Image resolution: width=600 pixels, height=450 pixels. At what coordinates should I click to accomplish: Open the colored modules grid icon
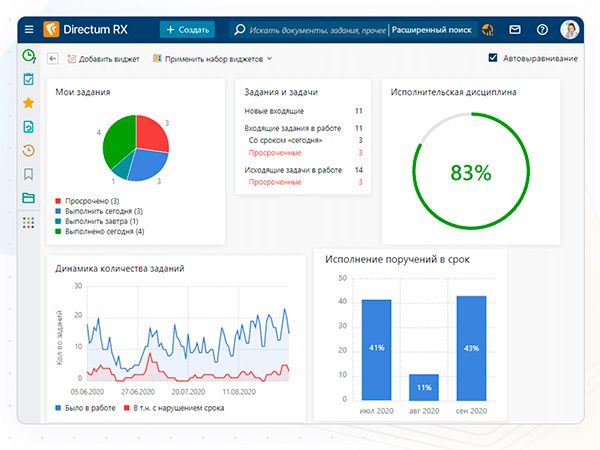coord(28,223)
